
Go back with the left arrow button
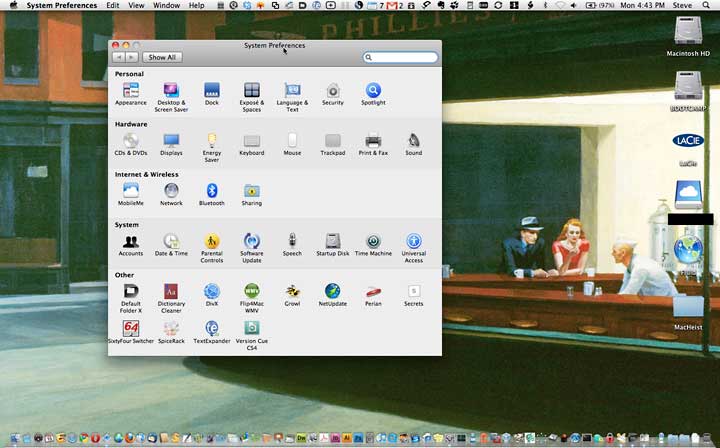click(x=119, y=58)
